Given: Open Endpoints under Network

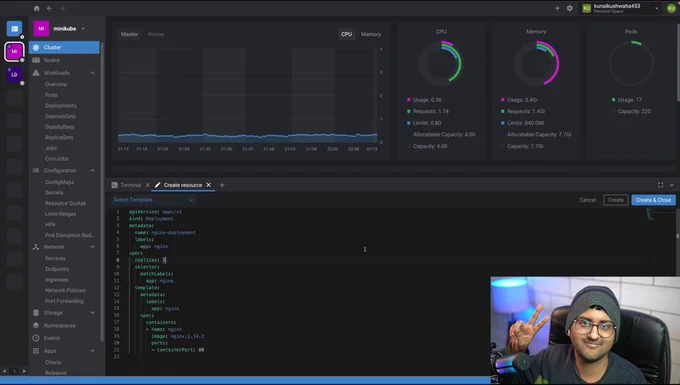Looking at the screenshot, I should (57, 269).
